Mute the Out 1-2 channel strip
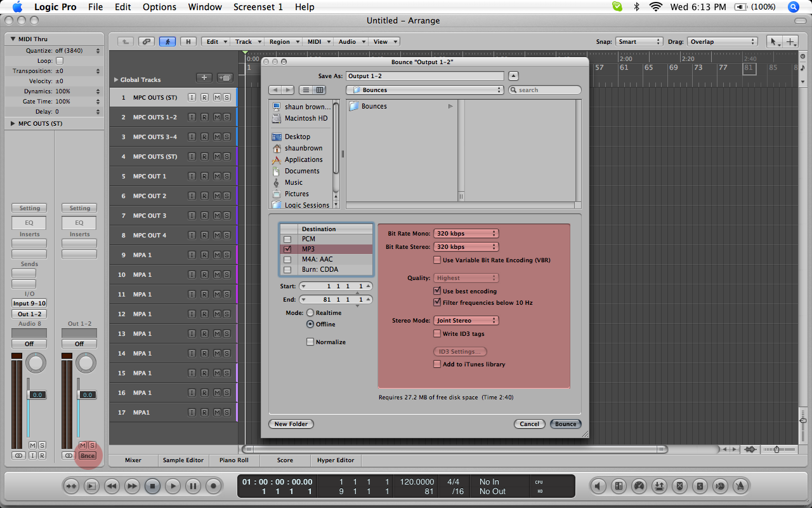The image size is (812, 508). pyautogui.click(x=82, y=445)
